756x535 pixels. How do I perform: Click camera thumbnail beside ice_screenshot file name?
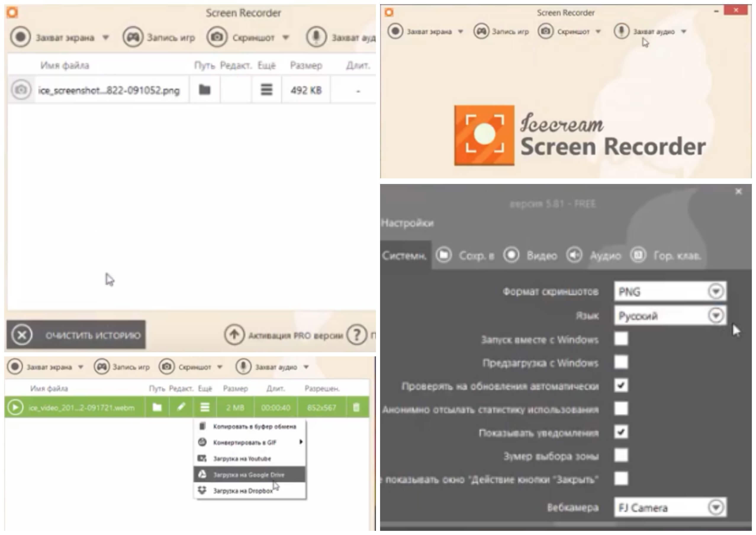pos(21,89)
